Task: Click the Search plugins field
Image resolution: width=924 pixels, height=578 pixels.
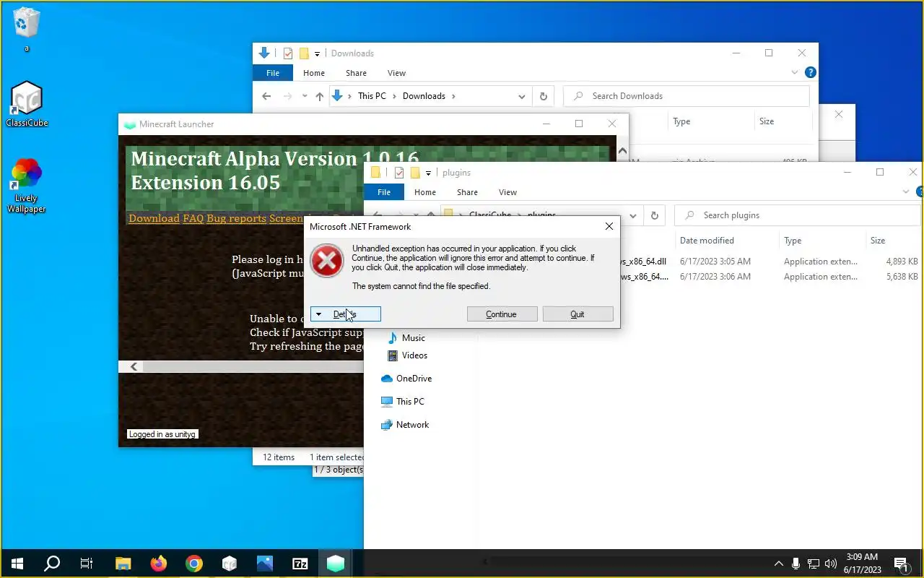Action: [798, 215]
